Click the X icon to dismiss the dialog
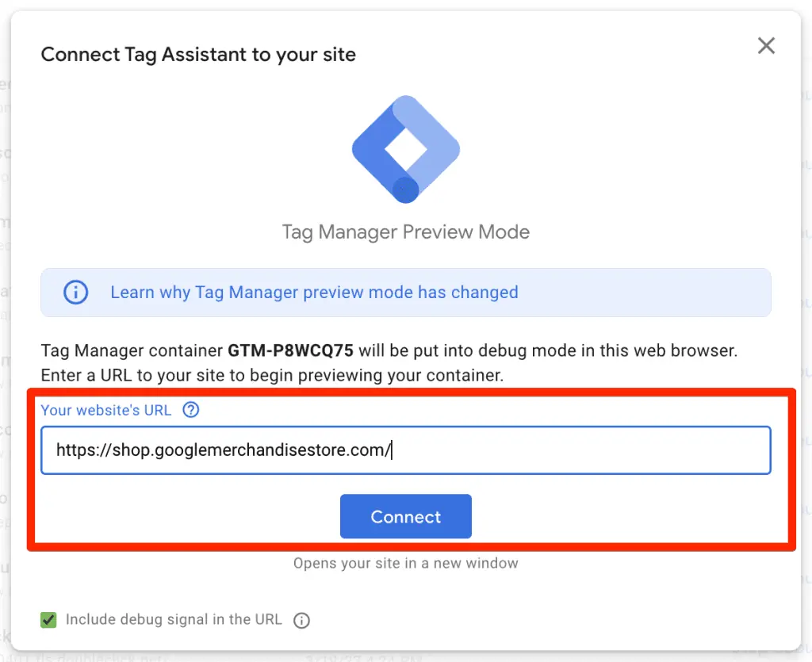The width and height of the screenshot is (812, 662). click(766, 46)
